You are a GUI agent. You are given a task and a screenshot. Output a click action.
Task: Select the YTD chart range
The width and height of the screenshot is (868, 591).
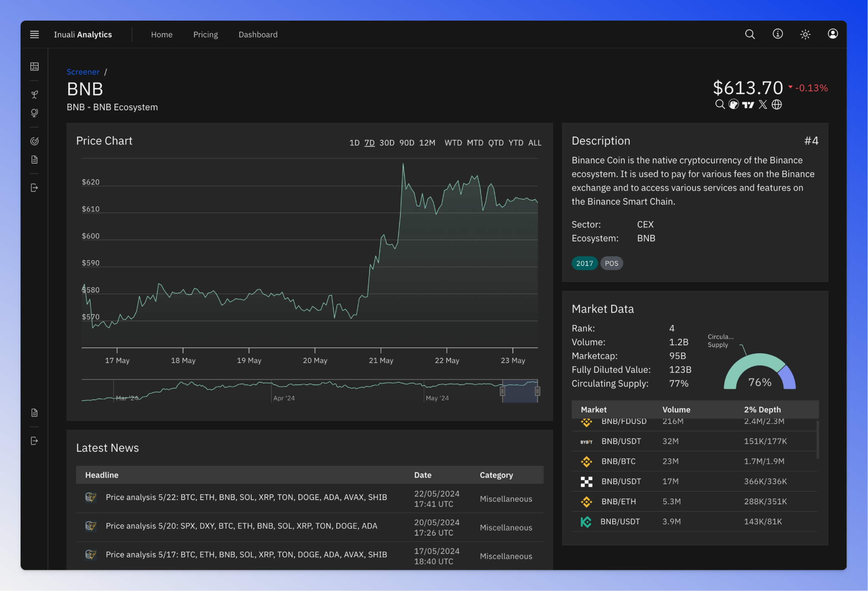click(x=516, y=143)
